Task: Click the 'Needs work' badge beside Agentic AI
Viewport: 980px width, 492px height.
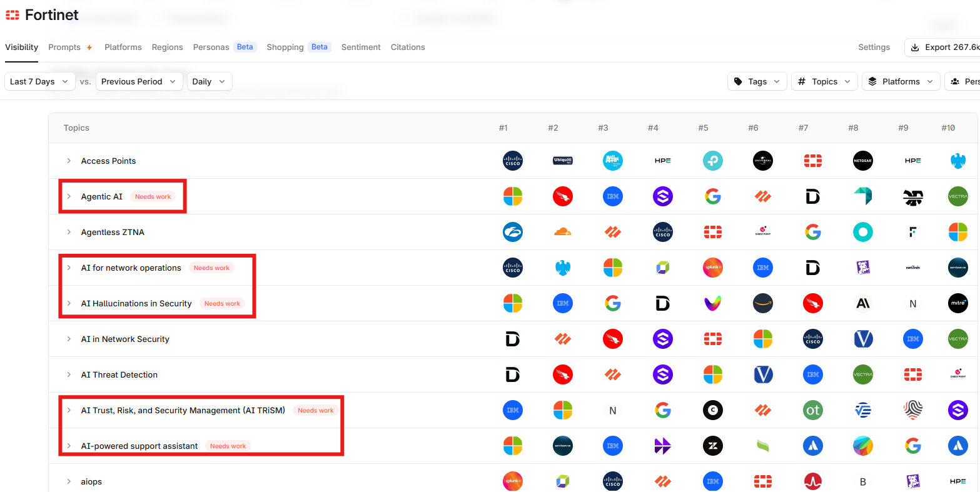Action: click(x=153, y=196)
